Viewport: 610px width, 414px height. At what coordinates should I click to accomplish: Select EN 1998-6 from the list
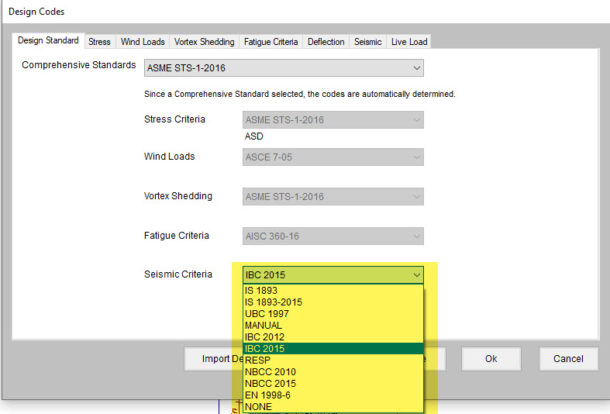(267, 395)
